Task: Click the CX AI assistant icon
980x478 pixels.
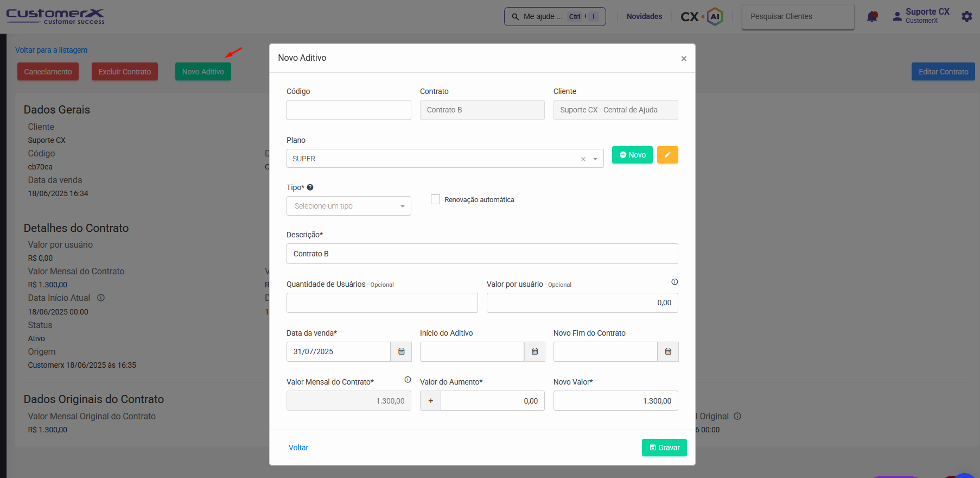Action: pos(715,17)
